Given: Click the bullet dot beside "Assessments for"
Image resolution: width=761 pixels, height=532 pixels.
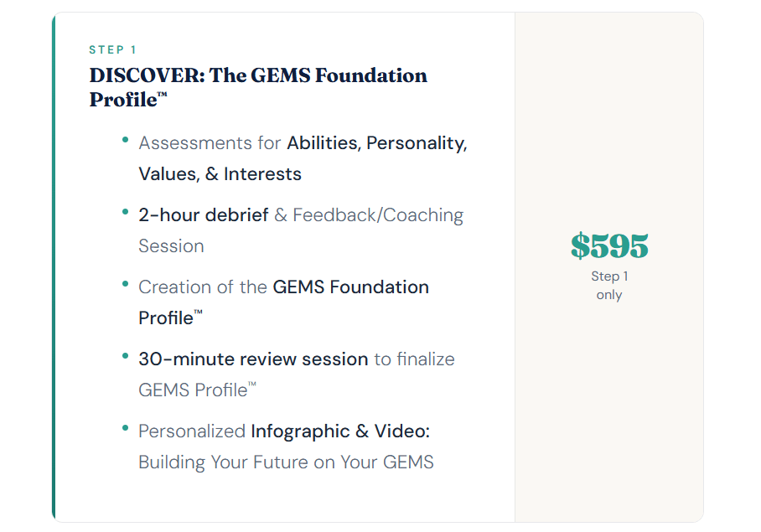Looking at the screenshot, I should [126, 141].
